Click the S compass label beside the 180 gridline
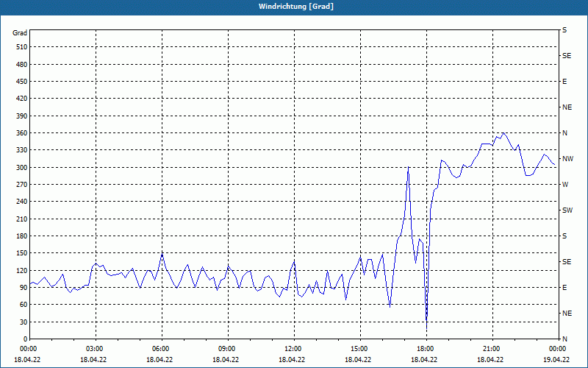Image resolution: width=588 pixels, height=368 pixels. click(564, 236)
